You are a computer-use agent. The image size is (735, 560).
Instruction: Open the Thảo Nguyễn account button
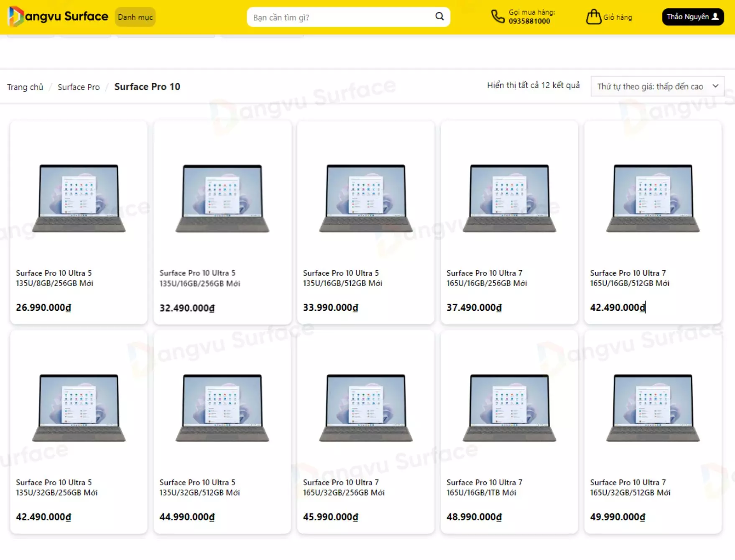coord(693,17)
